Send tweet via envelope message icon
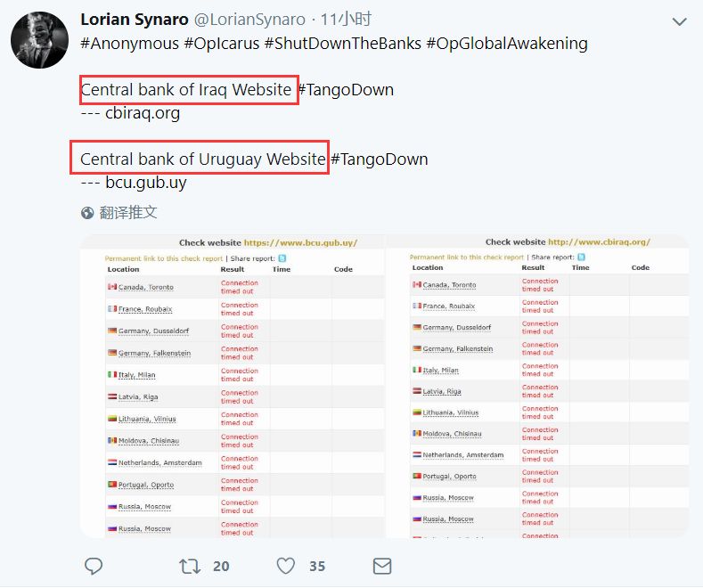The image size is (703, 588). pyautogui.click(x=381, y=566)
